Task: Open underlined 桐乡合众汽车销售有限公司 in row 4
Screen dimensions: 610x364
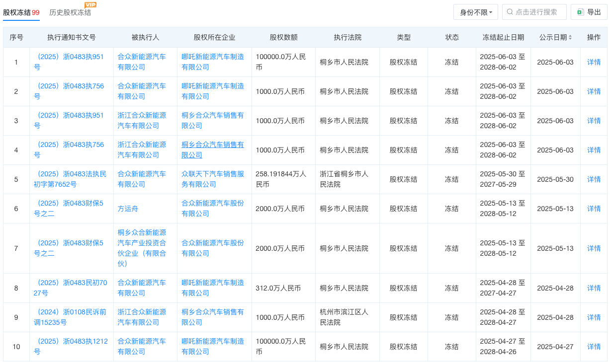Action: (x=212, y=150)
